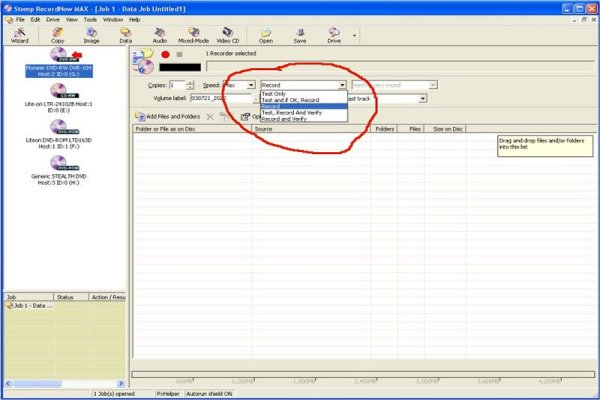
Task: Click 'Autorun shield ON' status entry
Action: click(x=209, y=393)
